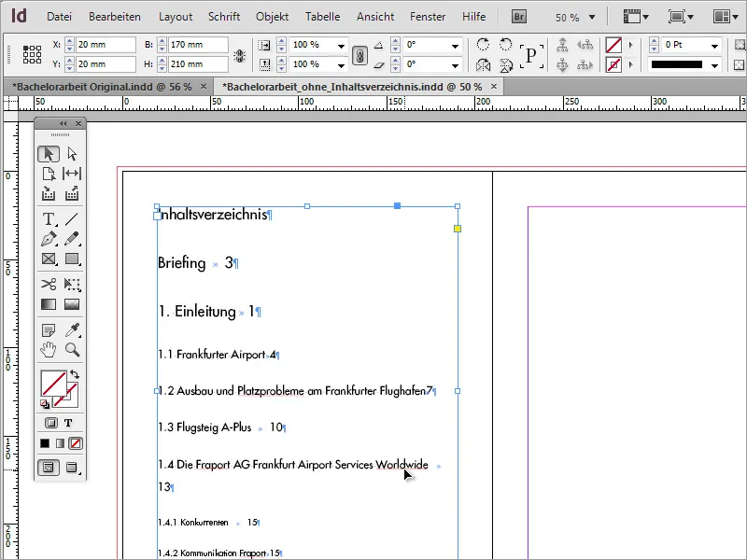Open the screen mode dropdown
Image resolution: width=747 pixels, height=560 pixels.
681,17
